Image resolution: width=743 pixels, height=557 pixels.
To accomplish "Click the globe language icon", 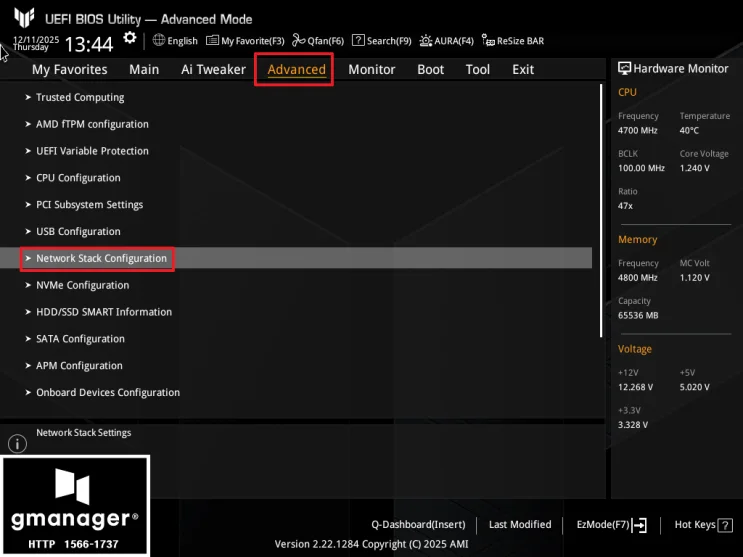I will [159, 40].
